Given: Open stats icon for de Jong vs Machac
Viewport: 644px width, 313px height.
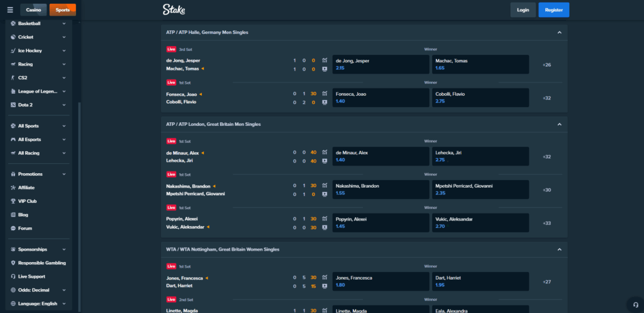Looking at the screenshot, I should pos(325,60).
